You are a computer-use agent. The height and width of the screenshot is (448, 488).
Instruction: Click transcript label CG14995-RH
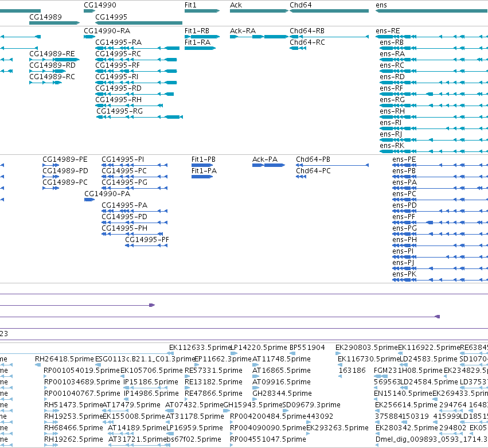click(118, 100)
